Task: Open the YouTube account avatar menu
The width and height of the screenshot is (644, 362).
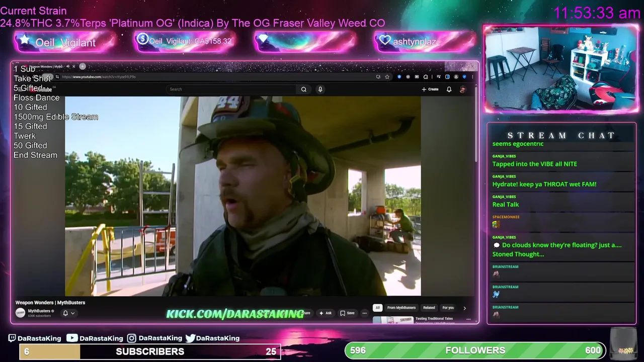Action: [x=463, y=89]
